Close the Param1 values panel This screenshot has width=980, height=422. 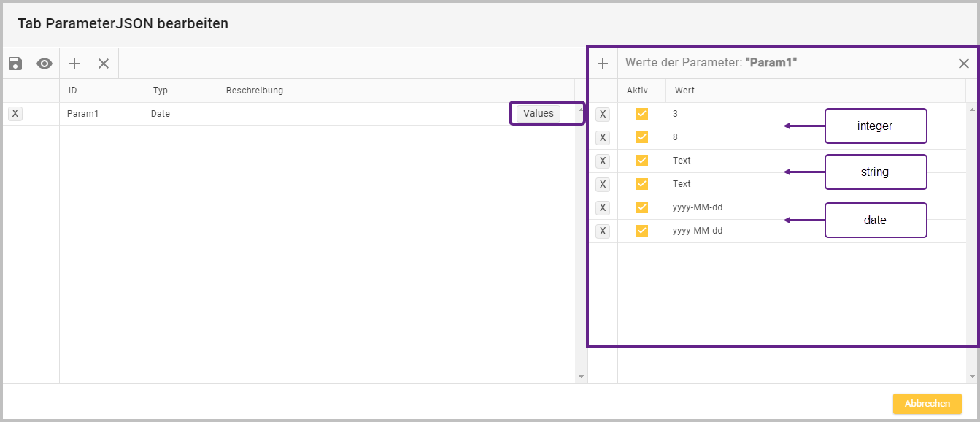(x=963, y=64)
